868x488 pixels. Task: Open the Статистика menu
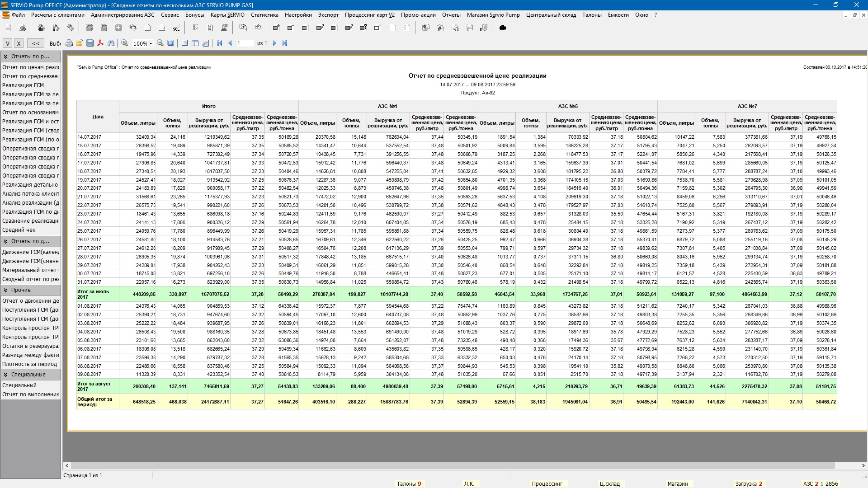click(264, 15)
